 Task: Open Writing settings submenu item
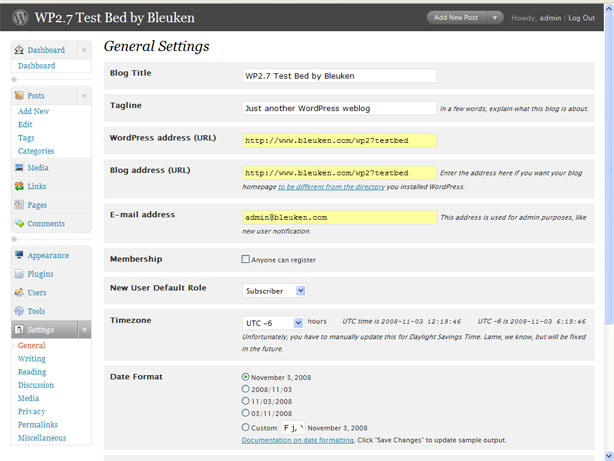(x=32, y=358)
